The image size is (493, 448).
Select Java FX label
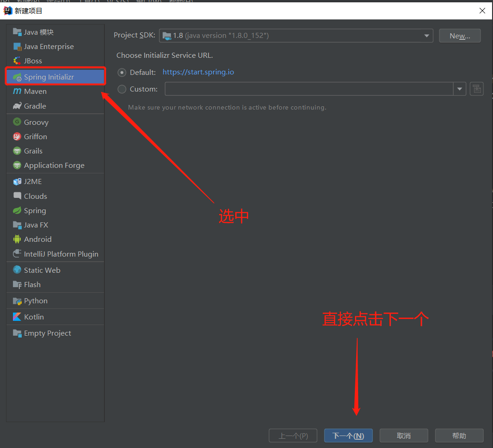click(36, 225)
